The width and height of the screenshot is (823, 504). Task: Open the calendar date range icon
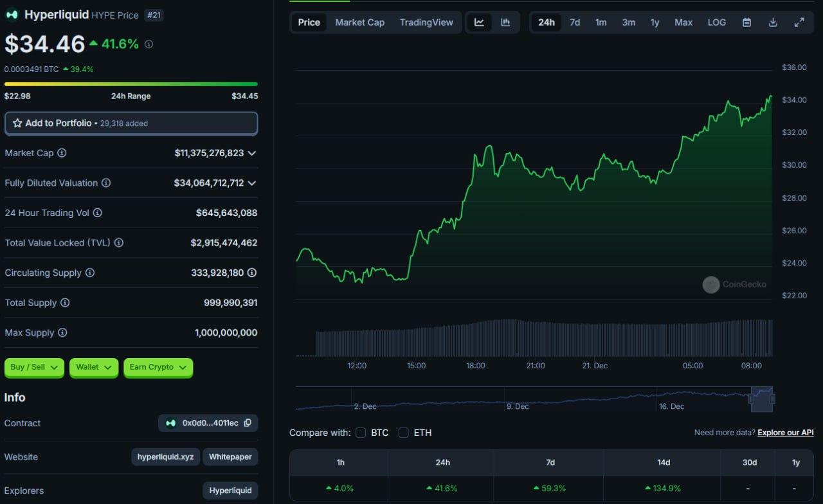pos(746,22)
